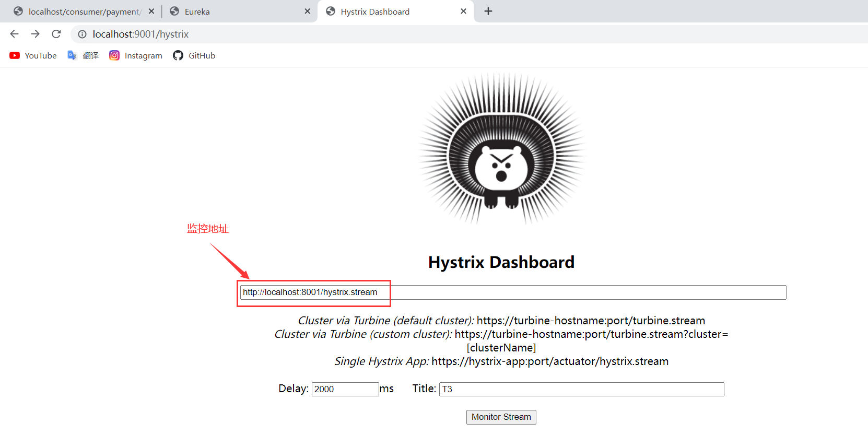Switch to localhost/consumer/payment tab
The width and height of the screenshot is (868, 447).
[84, 11]
